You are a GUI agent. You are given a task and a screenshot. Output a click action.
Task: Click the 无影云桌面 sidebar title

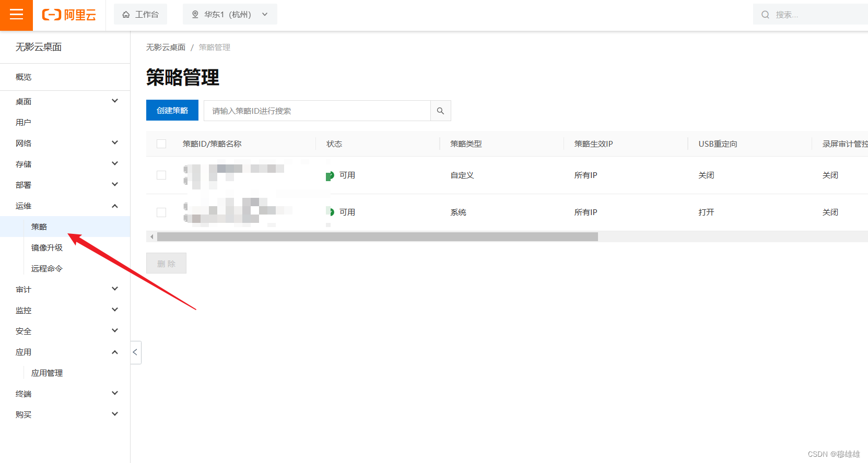[x=39, y=47]
